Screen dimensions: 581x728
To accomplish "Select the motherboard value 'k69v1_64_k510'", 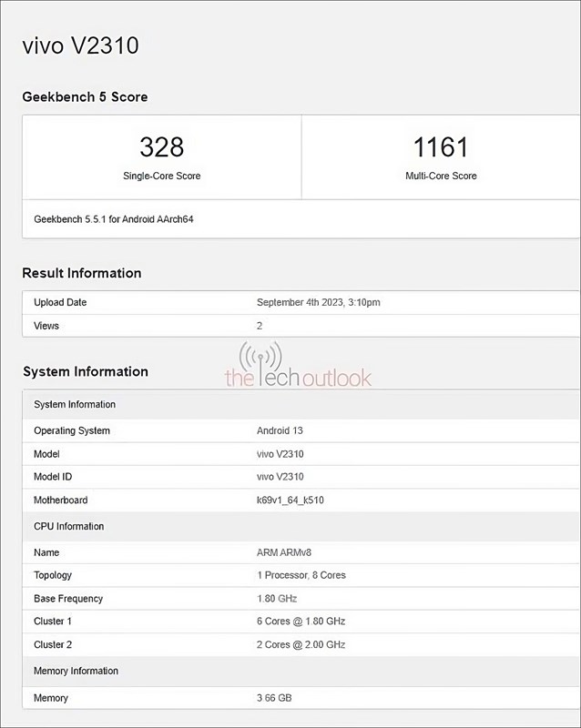I will click(x=290, y=500).
